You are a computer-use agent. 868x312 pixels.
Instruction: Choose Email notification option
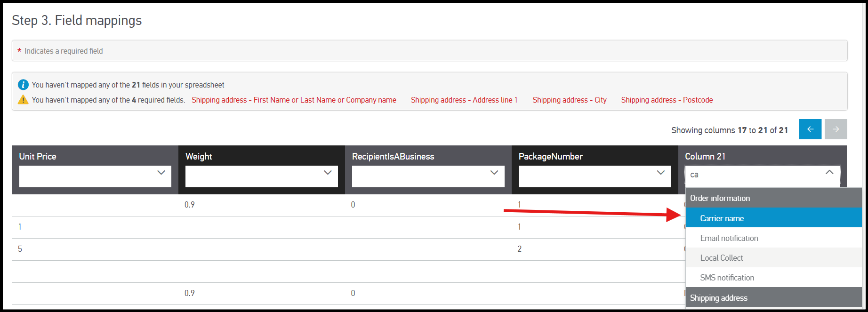pos(729,238)
